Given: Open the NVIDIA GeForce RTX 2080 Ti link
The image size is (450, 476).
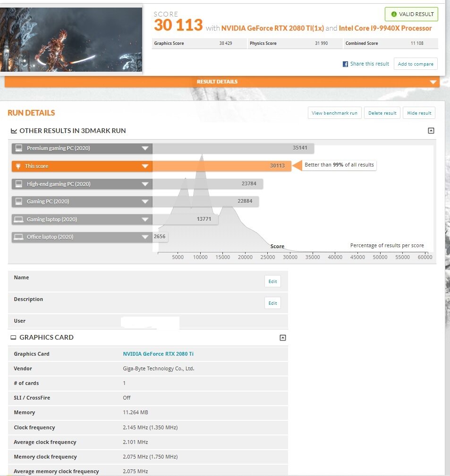Looking at the screenshot, I should click(158, 354).
